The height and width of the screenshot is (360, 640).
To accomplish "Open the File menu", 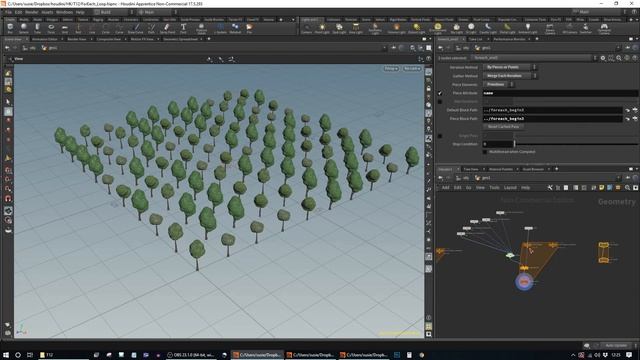I will (8, 12).
